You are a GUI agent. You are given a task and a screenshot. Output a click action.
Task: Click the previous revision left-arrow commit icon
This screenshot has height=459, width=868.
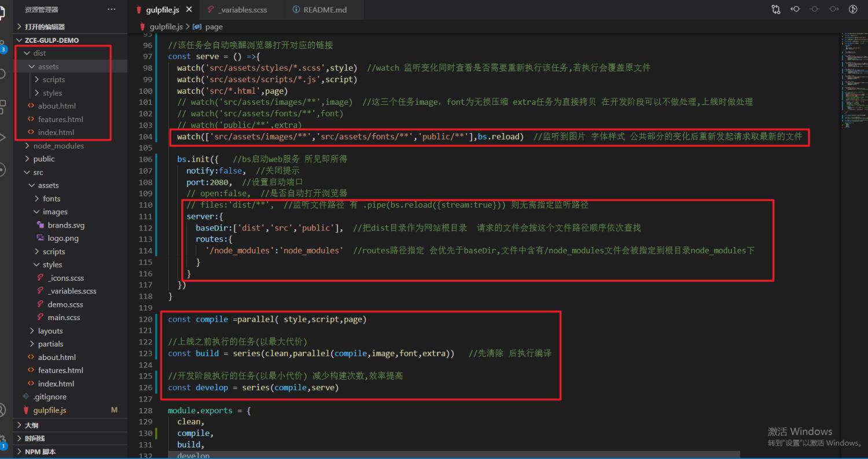(x=795, y=9)
